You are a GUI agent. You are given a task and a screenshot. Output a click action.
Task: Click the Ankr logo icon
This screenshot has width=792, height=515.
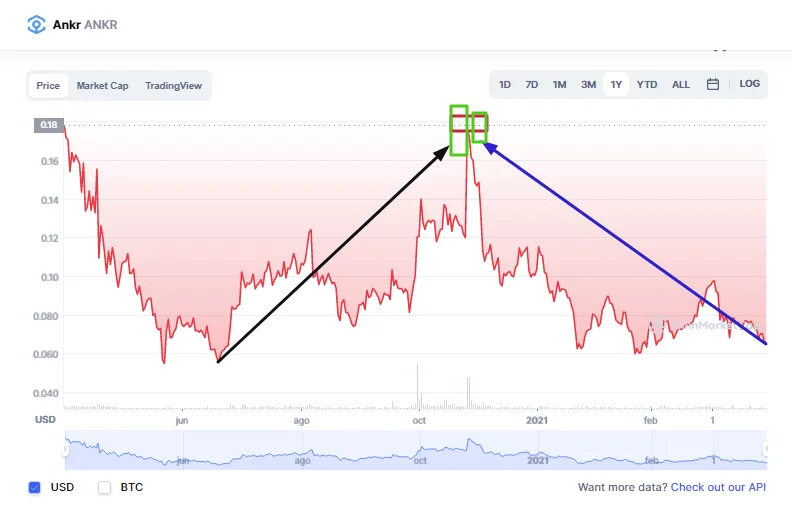pyautogui.click(x=36, y=24)
